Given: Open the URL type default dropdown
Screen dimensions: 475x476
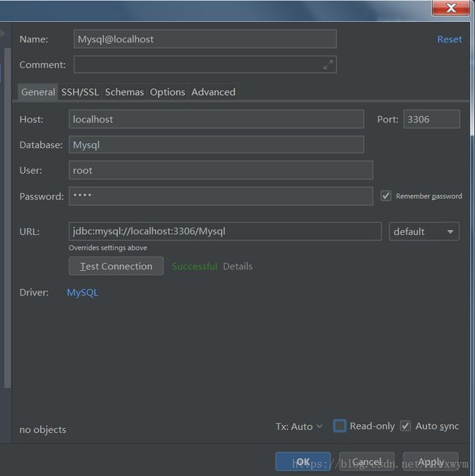Looking at the screenshot, I should (x=424, y=231).
